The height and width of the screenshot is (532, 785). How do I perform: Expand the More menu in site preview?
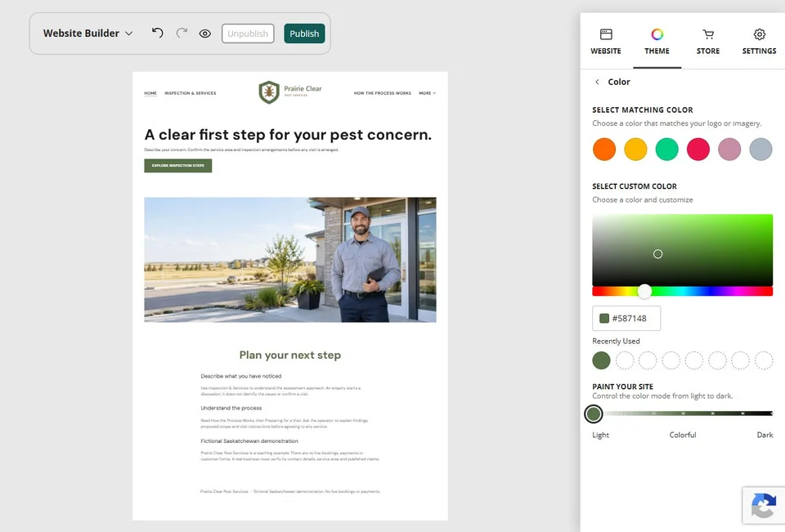[427, 93]
